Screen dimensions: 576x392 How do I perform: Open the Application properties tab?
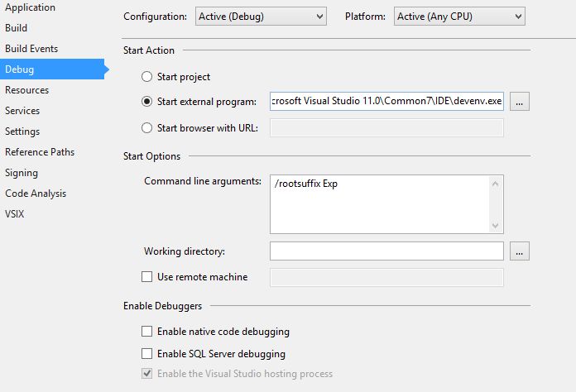click(30, 7)
